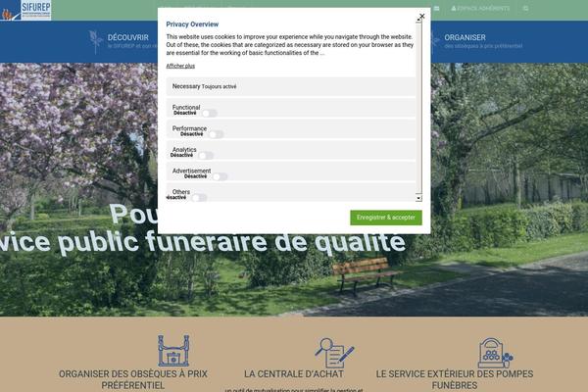
Task: Open the Découvrir menu
Action: click(127, 37)
